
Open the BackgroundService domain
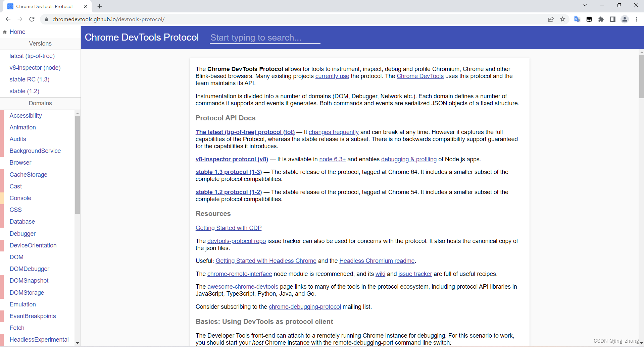click(35, 151)
